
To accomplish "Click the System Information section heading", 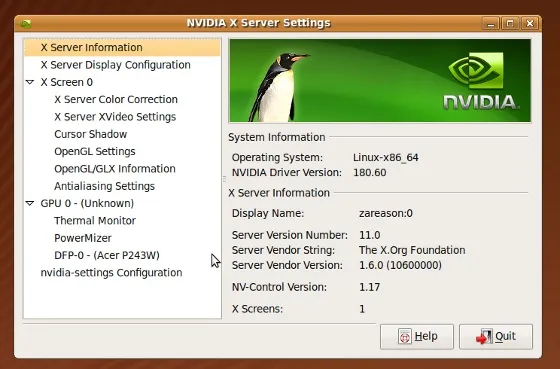I will [277, 137].
